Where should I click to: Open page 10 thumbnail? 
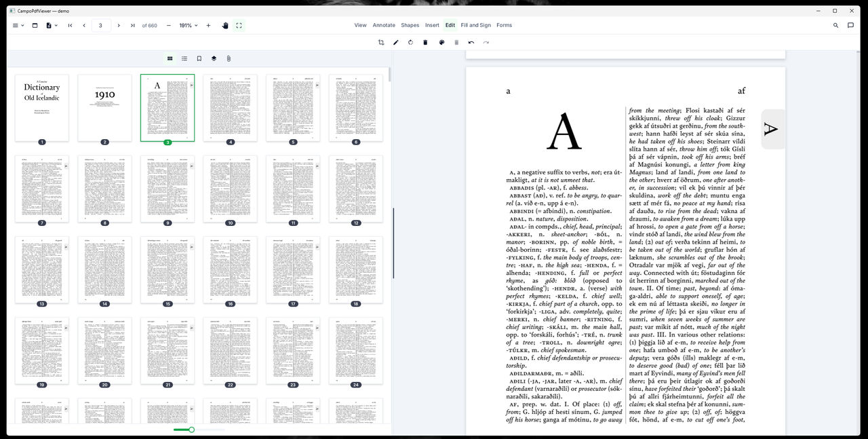tap(231, 189)
